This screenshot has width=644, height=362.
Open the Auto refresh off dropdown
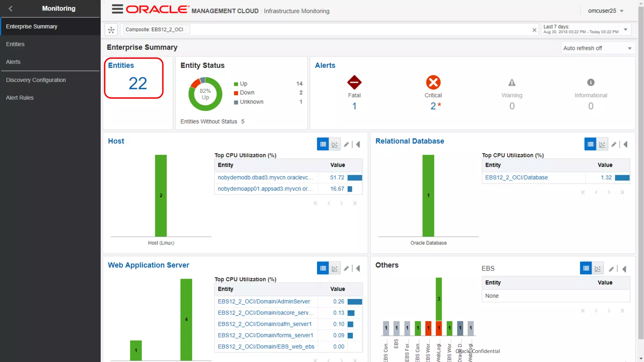pyautogui.click(x=598, y=48)
